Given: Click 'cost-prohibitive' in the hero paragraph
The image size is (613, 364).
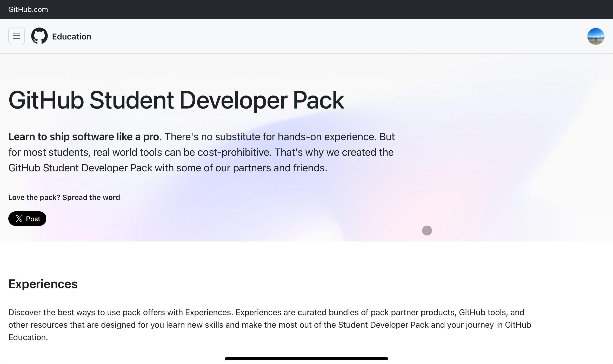Looking at the screenshot, I should point(234,152).
